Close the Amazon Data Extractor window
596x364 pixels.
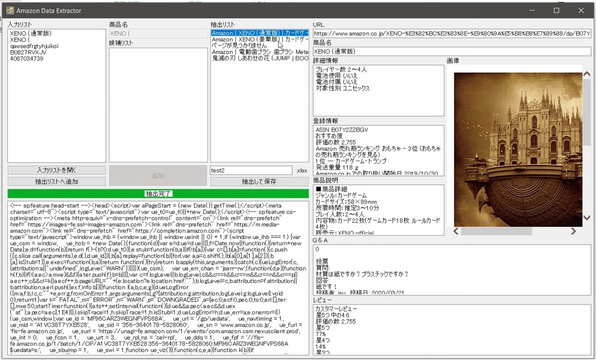[581, 10]
